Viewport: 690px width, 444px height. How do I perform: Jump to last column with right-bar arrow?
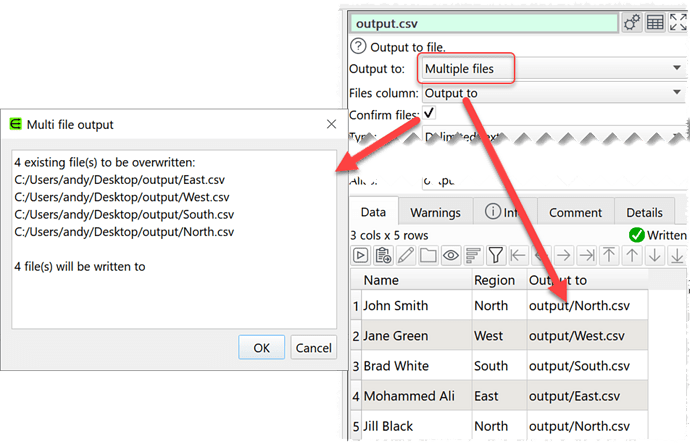(587, 256)
